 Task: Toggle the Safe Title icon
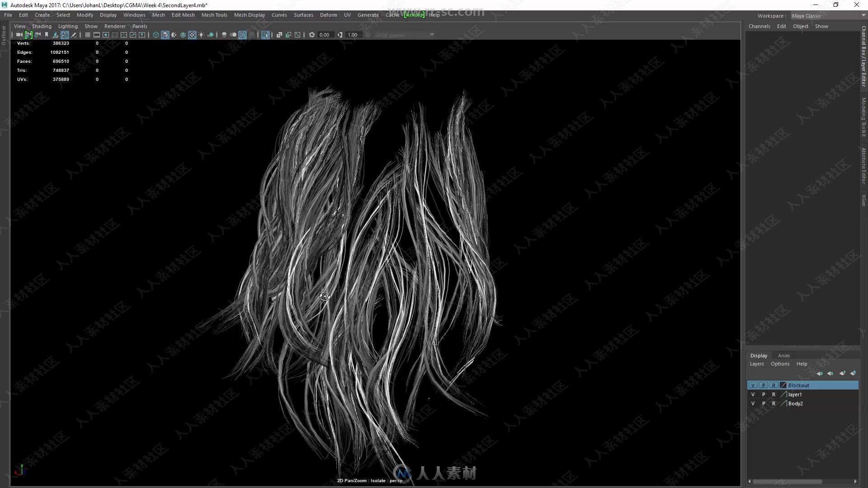142,35
